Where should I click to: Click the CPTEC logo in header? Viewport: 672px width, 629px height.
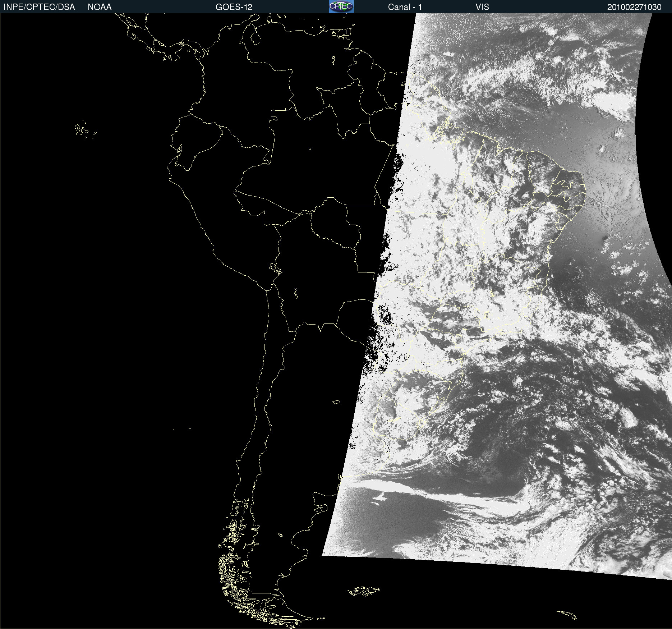click(x=341, y=6)
